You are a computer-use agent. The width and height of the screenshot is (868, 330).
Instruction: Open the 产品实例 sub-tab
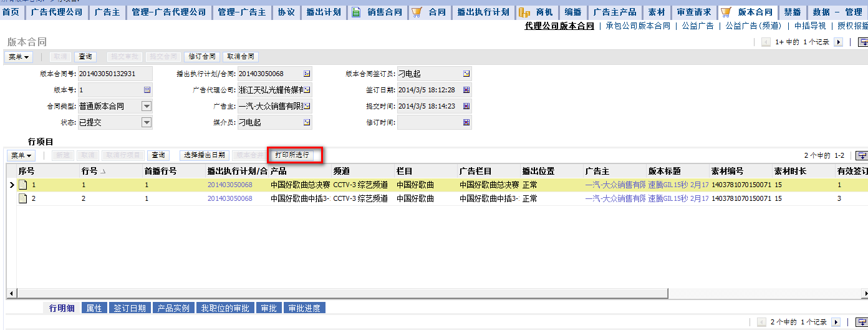click(x=173, y=308)
